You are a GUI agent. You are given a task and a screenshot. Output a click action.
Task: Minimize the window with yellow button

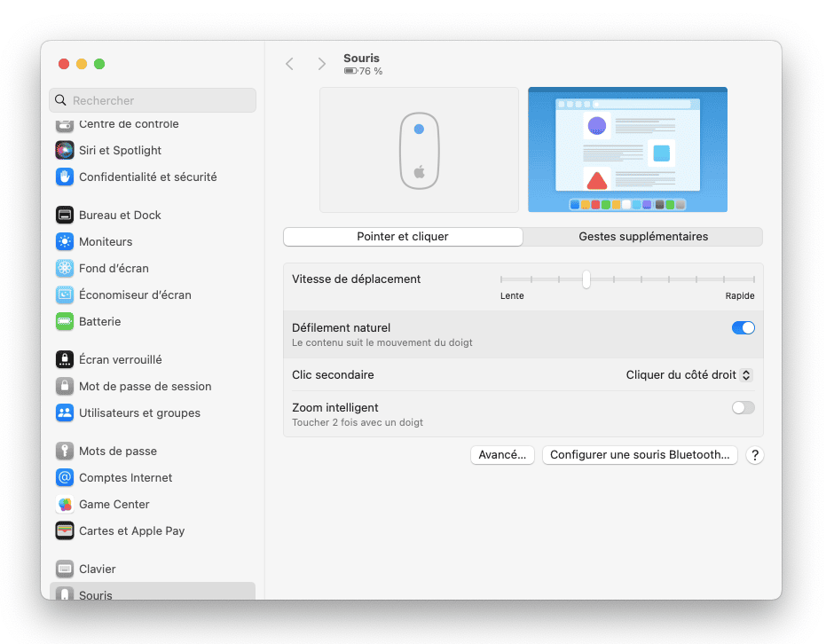click(82, 64)
